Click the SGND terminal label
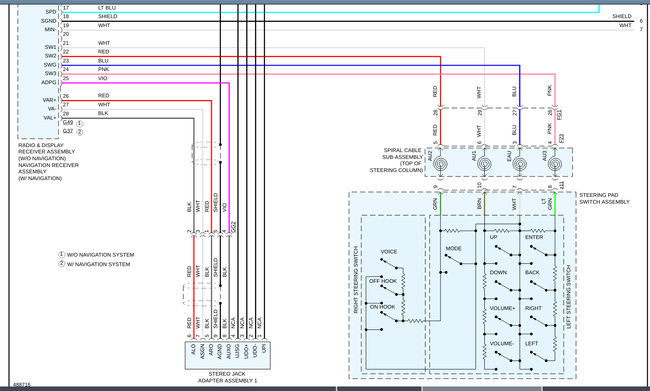The image size is (650, 391). 49,21
